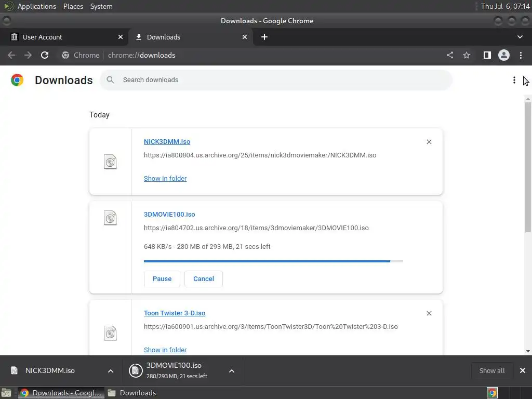532x399 pixels.
Task: Open a new tab with plus button
Action: pos(264,37)
